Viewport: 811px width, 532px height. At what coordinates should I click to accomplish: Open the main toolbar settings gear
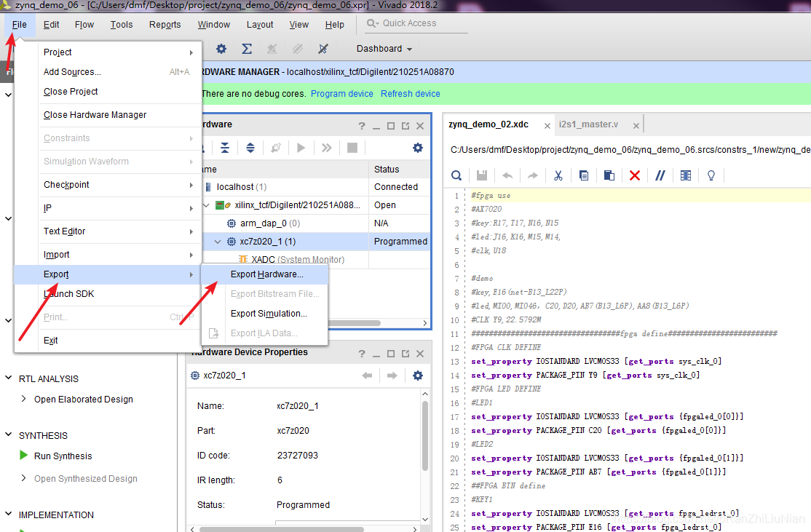tap(221, 49)
